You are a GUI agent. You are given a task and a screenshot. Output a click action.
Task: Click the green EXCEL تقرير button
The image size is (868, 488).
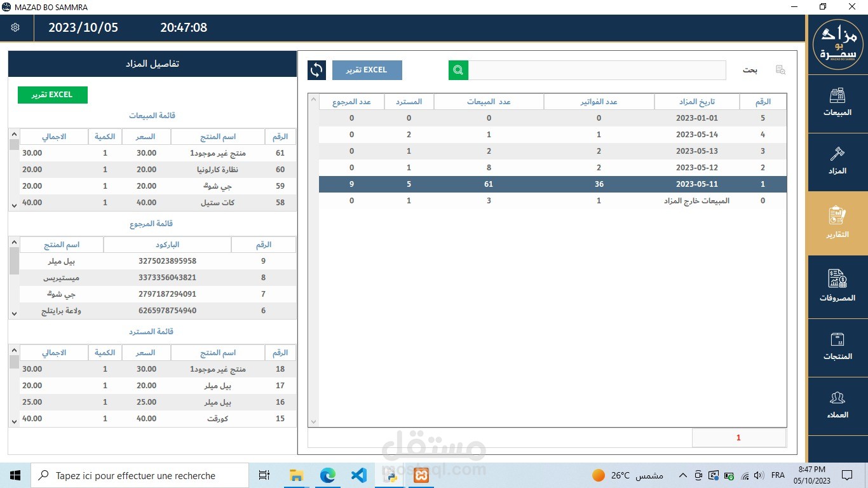[53, 95]
